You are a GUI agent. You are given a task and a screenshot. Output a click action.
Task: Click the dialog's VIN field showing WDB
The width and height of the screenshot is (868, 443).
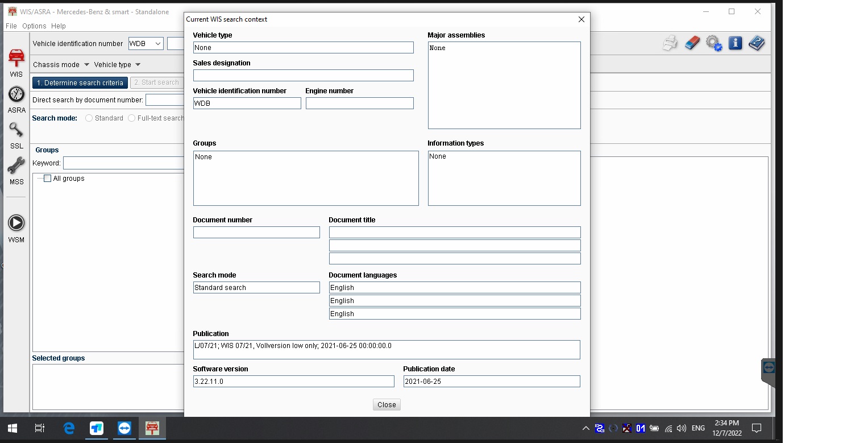[247, 103]
